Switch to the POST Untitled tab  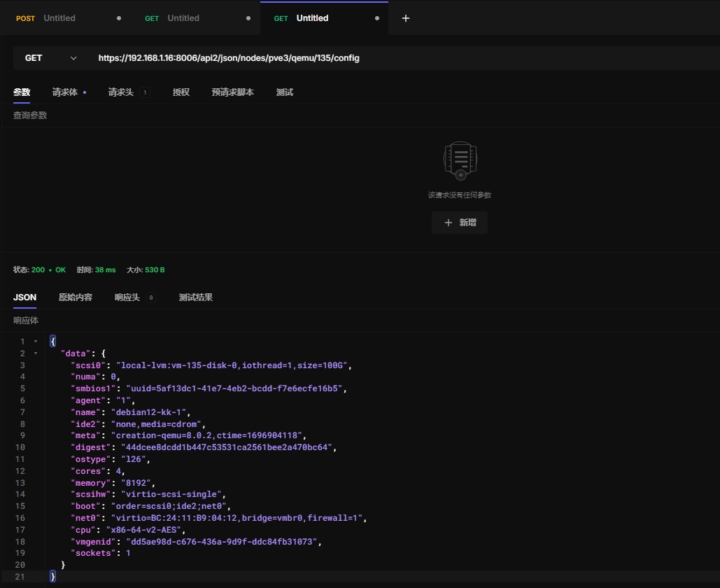[59, 18]
